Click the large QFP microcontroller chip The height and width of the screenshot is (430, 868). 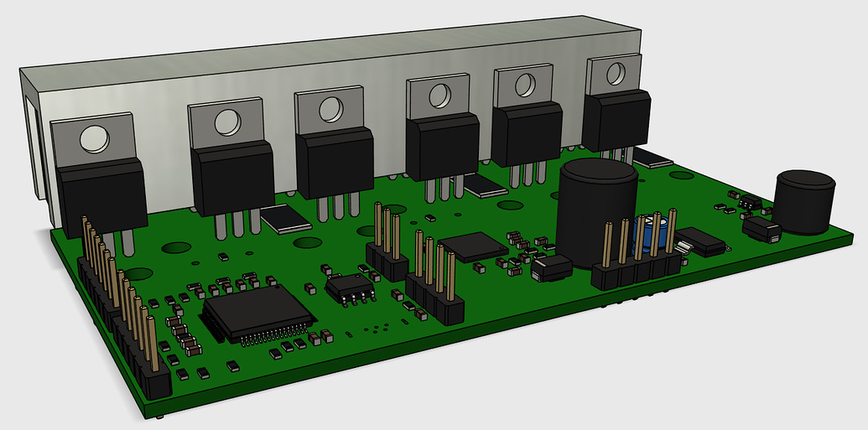[x=258, y=313]
